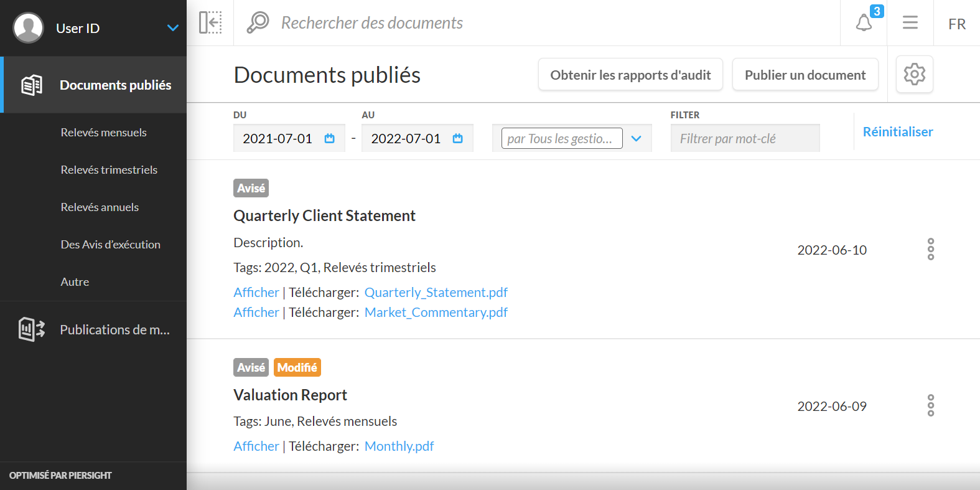
Task: Focus the Filtrer par mot-clé field
Action: click(x=745, y=138)
